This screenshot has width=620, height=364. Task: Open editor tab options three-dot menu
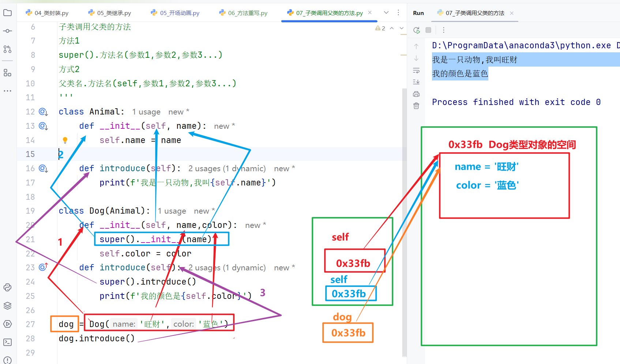(x=398, y=13)
